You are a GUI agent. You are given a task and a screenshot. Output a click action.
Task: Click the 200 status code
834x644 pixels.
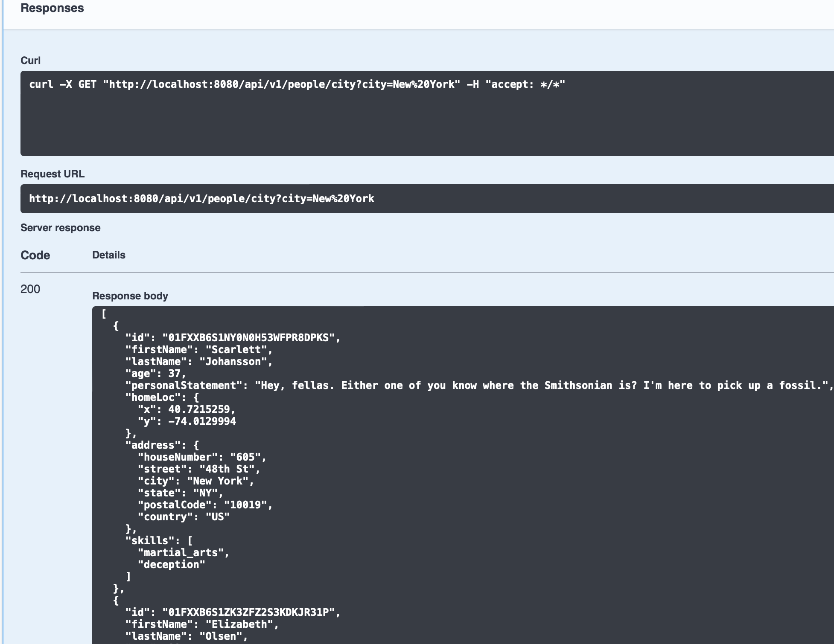click(x=30, y=289)
